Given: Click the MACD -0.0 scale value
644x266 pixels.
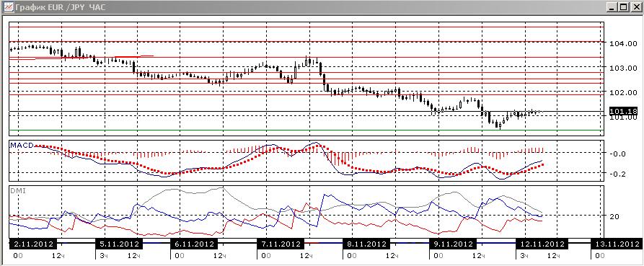Looking at the screenshot, I should coord(618,154).
